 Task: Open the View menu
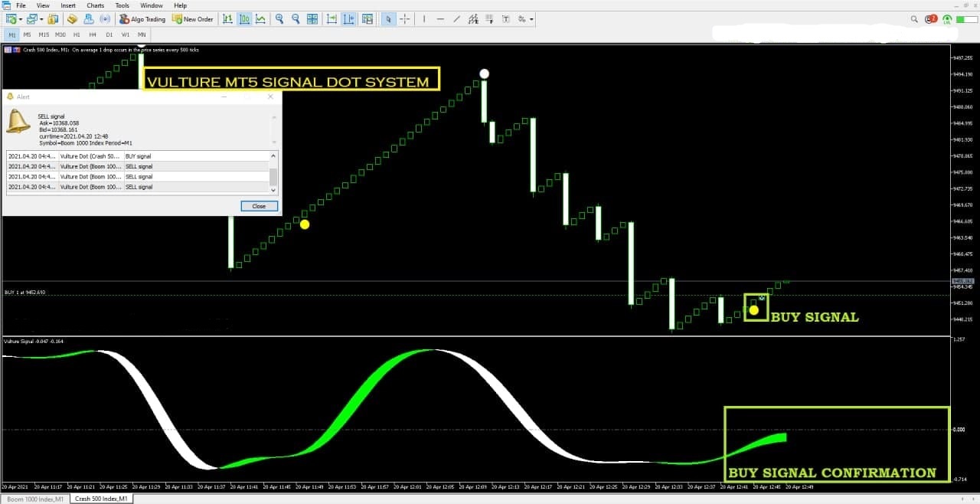(x=43, y=5)
